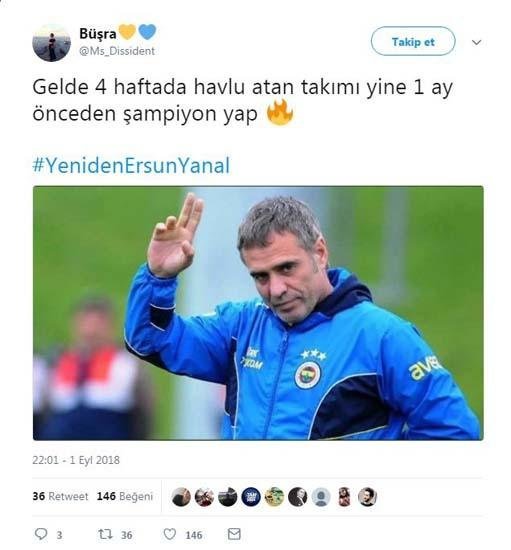Screen dimensions: 511x550
Task: Retweet using the arrows icon
Action: (x=105, y=534)
